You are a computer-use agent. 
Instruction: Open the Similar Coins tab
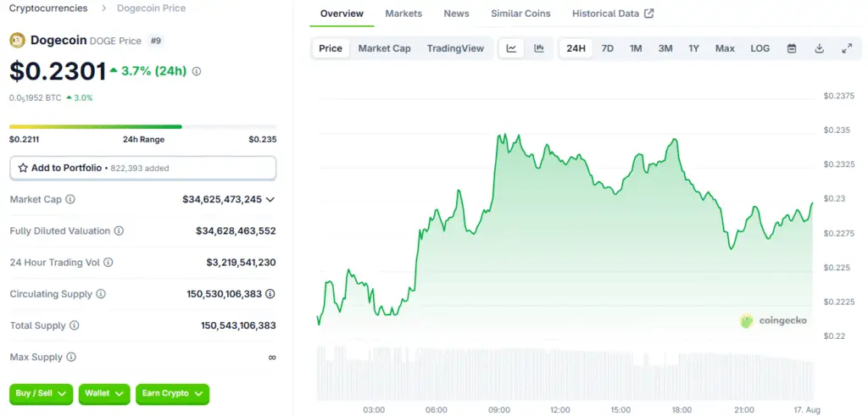521,14
